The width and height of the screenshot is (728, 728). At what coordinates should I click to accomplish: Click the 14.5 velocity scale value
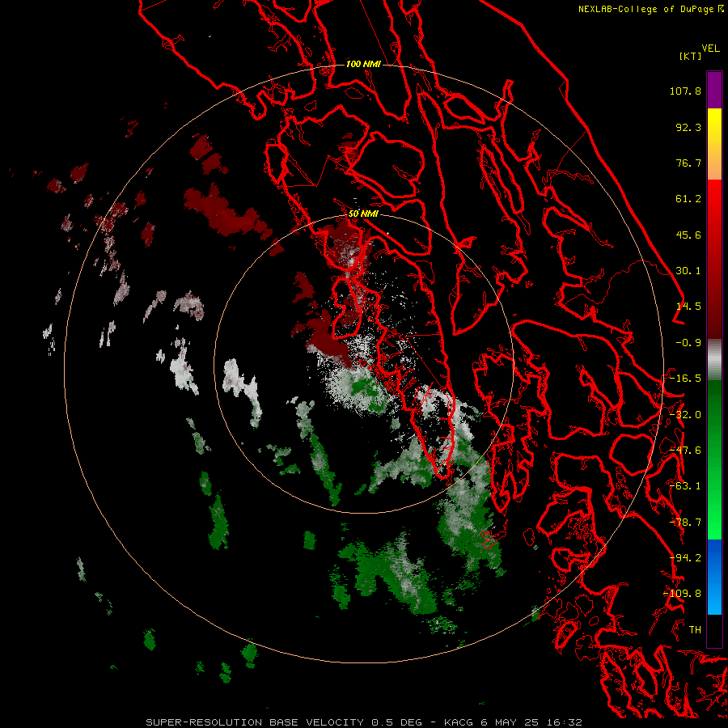click(688, 307)
